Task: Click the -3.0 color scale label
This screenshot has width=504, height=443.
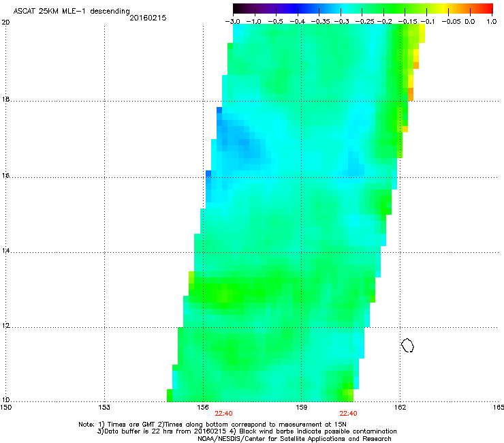Action: pyautogui.click(x=233, y=22)
